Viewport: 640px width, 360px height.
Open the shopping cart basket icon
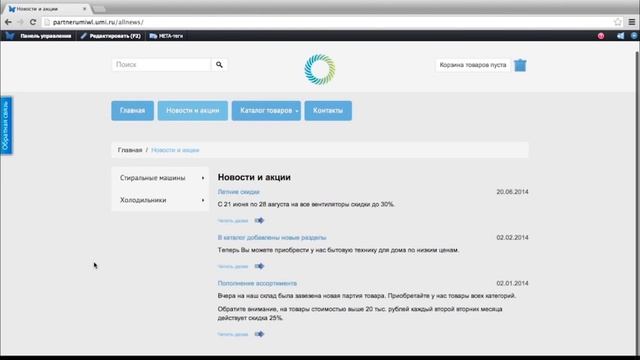[x=520, y=65]
